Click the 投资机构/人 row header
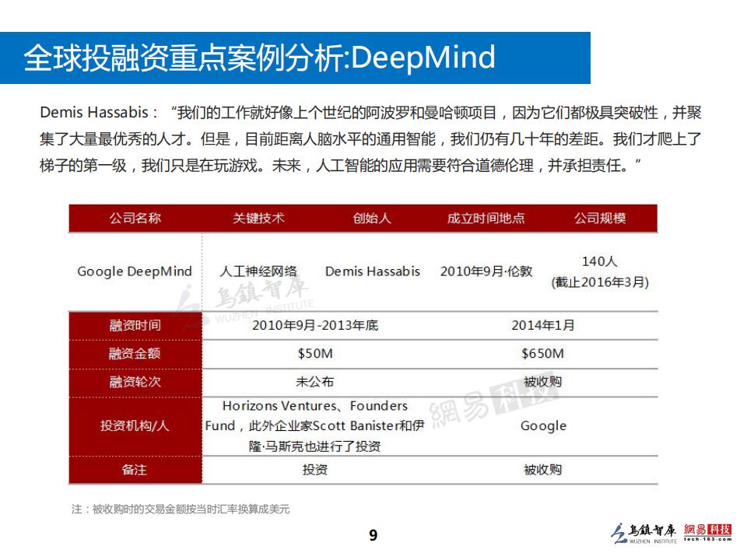This screenshot has height=560, width=747. [136, 426]
